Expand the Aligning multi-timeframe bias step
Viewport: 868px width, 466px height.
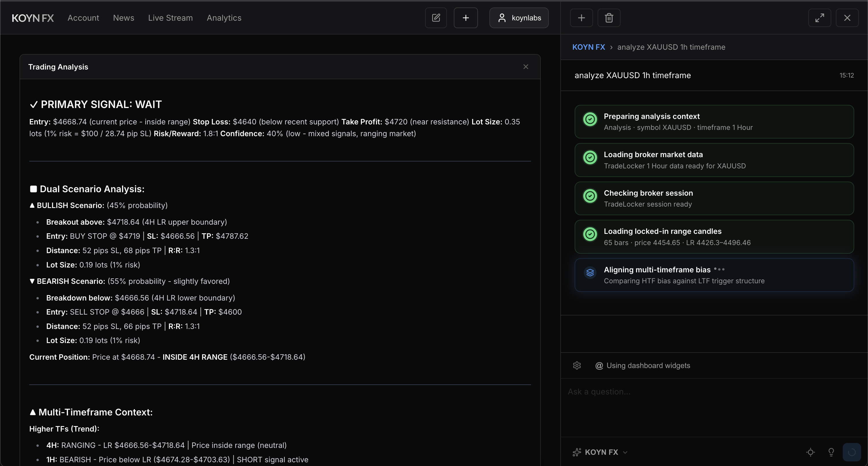pyautogui.click(x=714, y=275)
